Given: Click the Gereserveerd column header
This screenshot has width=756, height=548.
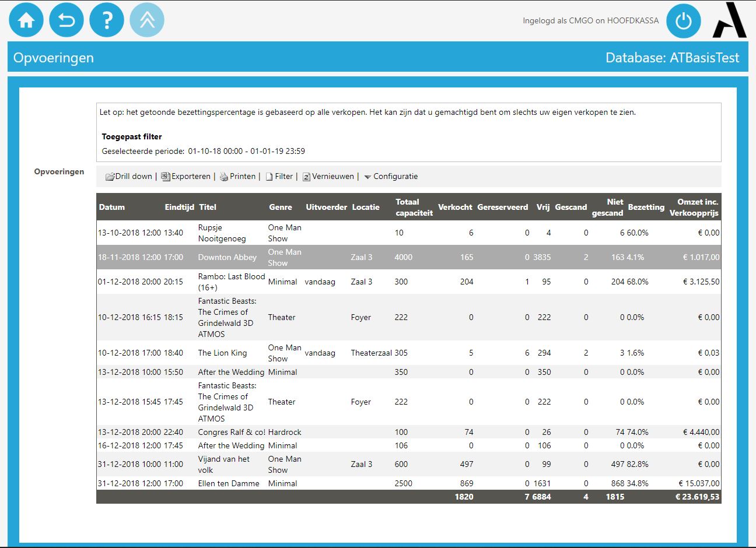Looking at the screenshot, I should (503, 207).
